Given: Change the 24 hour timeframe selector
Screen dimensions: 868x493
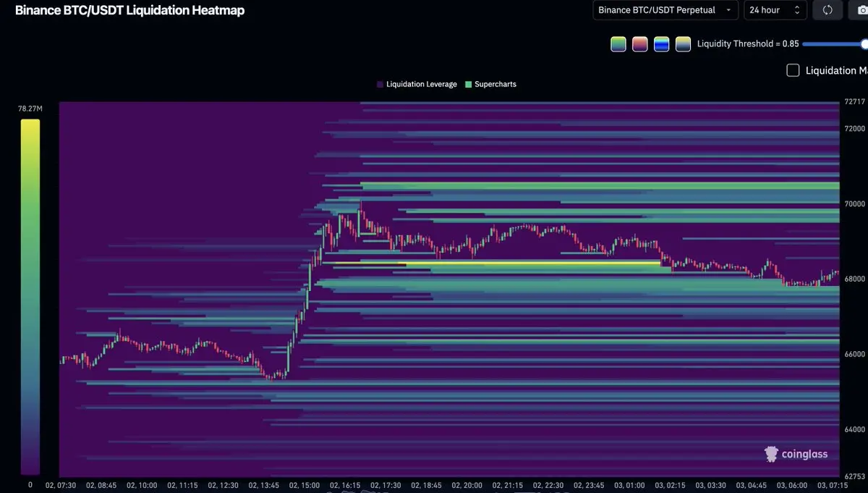Looking at the screenshot, I should (x=775, y=10).
